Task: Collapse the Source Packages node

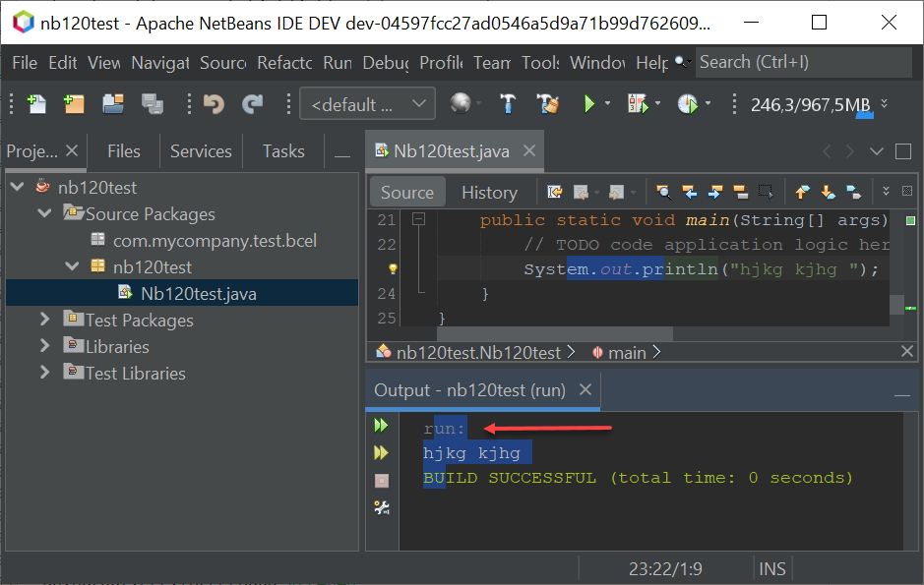Action: pyautogui.click(x=45, y=213)
